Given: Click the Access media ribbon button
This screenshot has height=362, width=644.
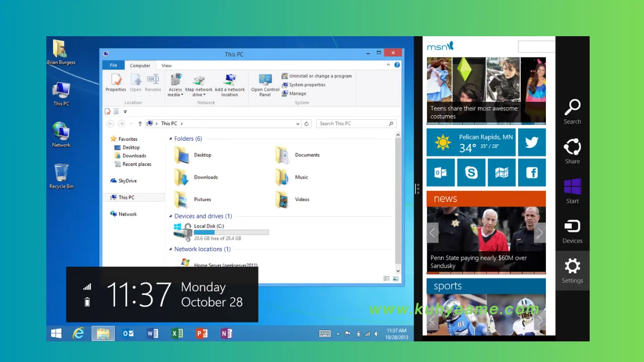Looking at the screenshot, I should tap(175, 85).
